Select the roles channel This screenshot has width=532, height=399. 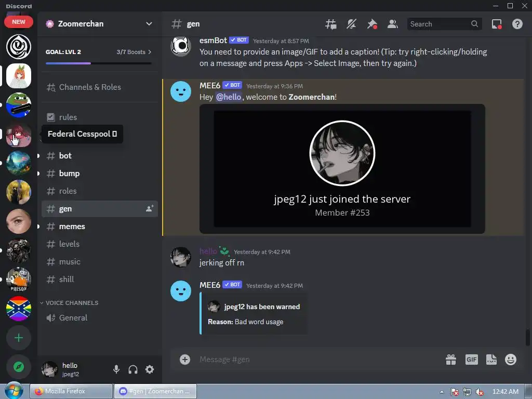(x=99, y=191)
